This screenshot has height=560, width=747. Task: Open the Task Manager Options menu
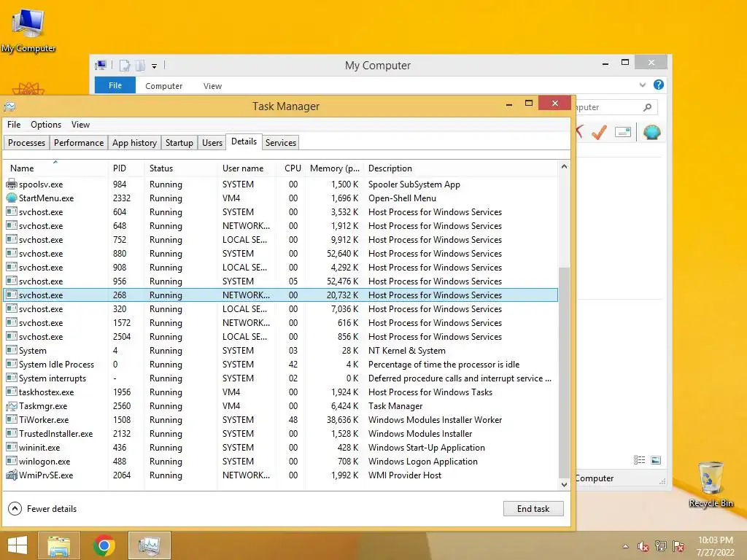coord(46,125)
